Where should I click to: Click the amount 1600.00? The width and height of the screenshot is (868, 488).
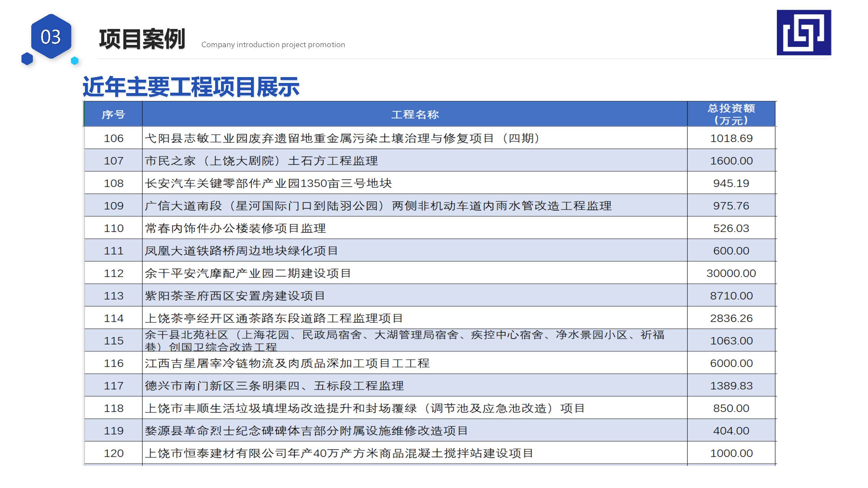731,161
